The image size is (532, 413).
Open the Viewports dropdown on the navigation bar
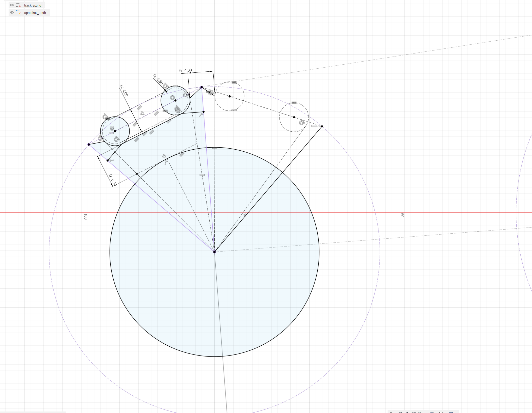(451, 412)
